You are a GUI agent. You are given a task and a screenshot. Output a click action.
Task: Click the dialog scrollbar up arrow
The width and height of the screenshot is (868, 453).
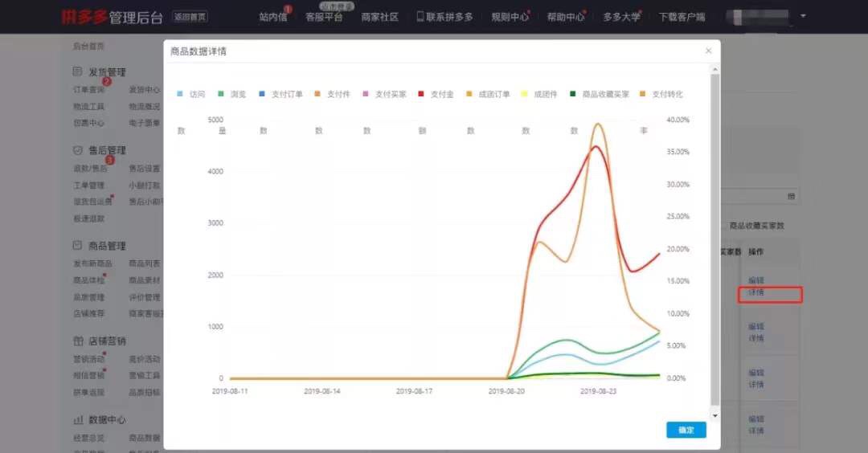click(714, 70)
